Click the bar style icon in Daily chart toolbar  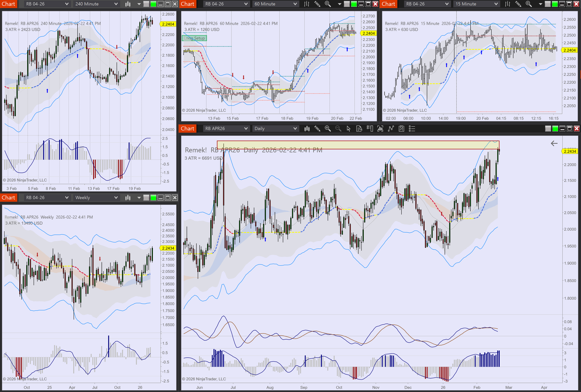tap(307, 129)
